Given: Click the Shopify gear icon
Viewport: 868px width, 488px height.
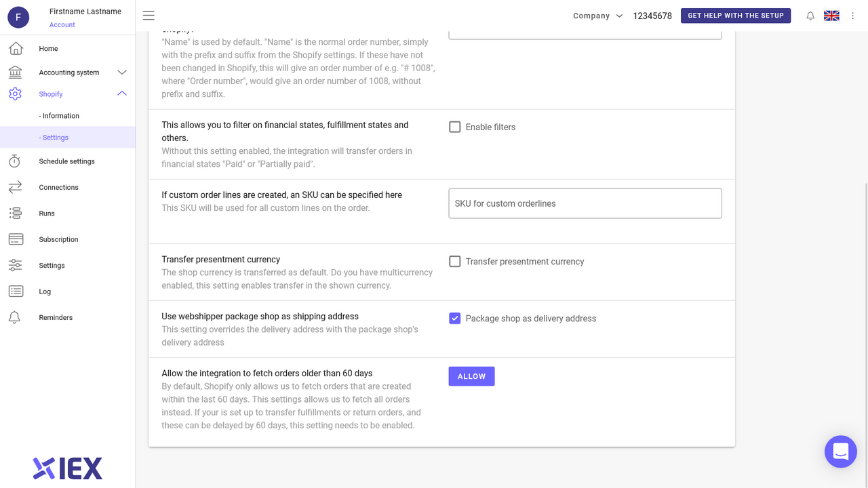Looking at the screenshot, I should point(16,94).
